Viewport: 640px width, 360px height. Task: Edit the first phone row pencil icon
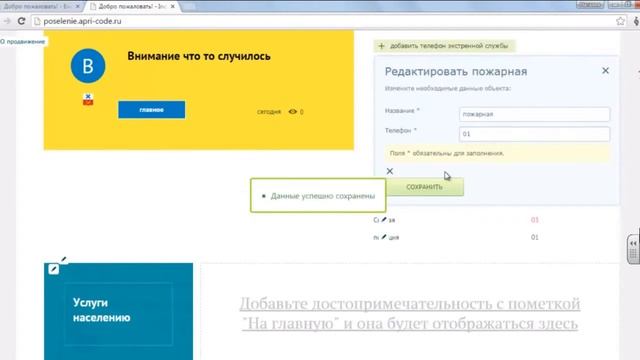coord(384,220)
